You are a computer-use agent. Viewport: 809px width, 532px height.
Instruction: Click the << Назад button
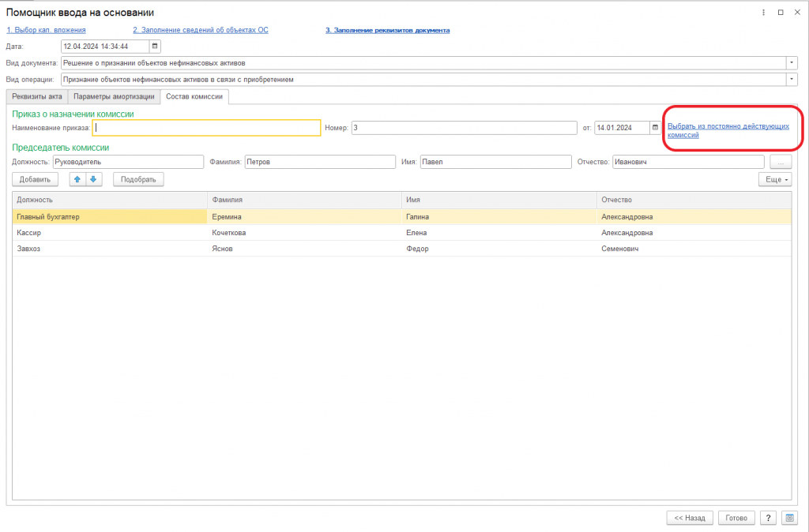[690, 518]
